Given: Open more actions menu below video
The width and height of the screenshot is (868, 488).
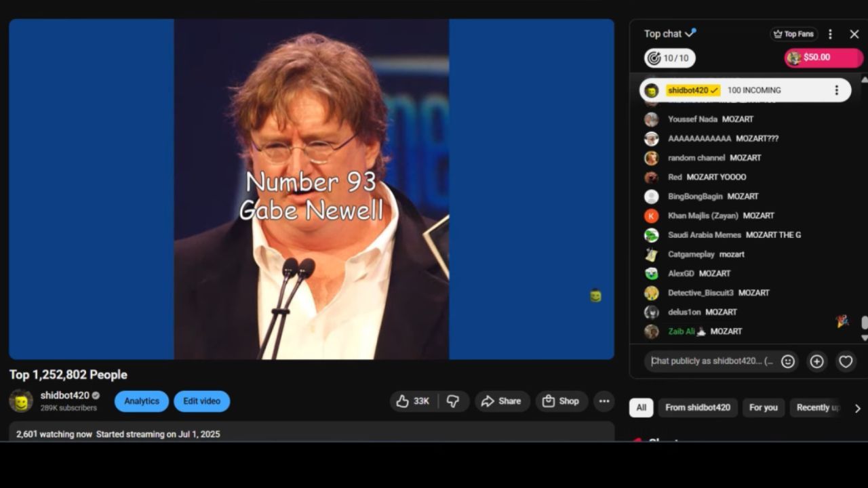Looking at the screenshot, I should [x=604, y=401].
